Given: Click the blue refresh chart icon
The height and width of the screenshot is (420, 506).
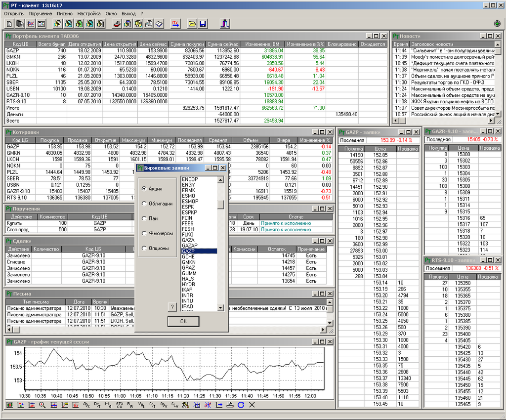Looking at the screenshot, I should point(241,405).
